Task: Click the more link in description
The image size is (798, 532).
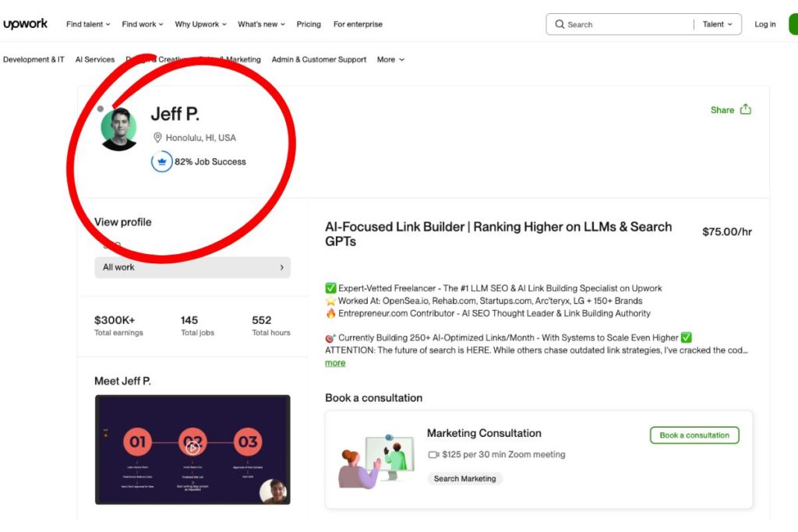Action: 335,363
